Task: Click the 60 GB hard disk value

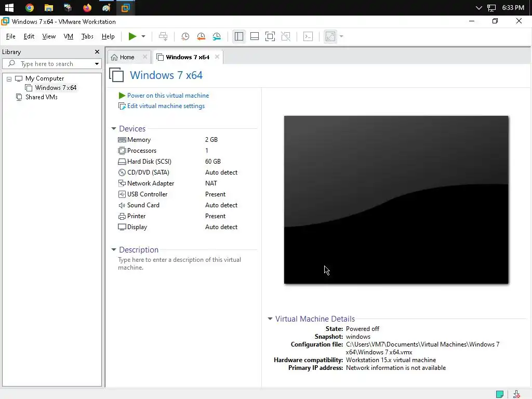Action: click(x=212, y=162)
